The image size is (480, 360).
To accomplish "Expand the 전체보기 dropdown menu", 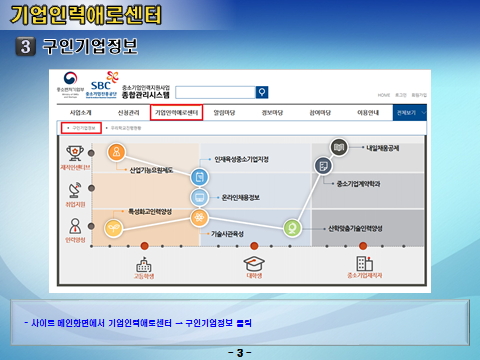I will tap(410, 113).
